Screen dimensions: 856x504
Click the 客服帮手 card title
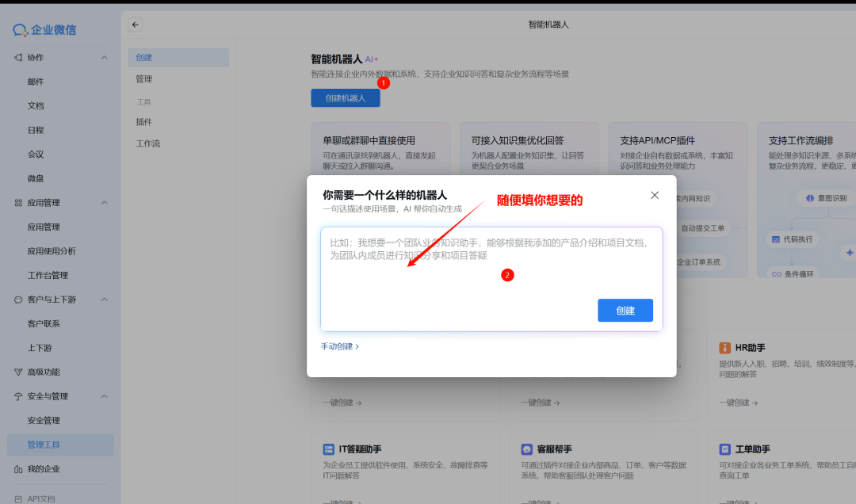click(x=554, y=449)
